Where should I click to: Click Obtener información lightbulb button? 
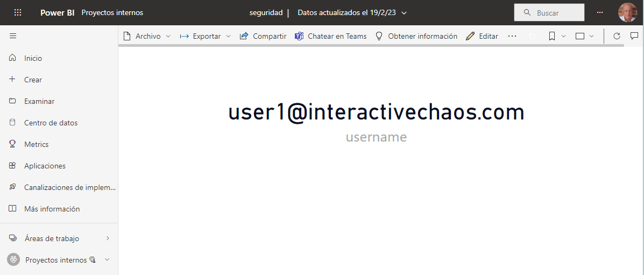pos(416,36)
